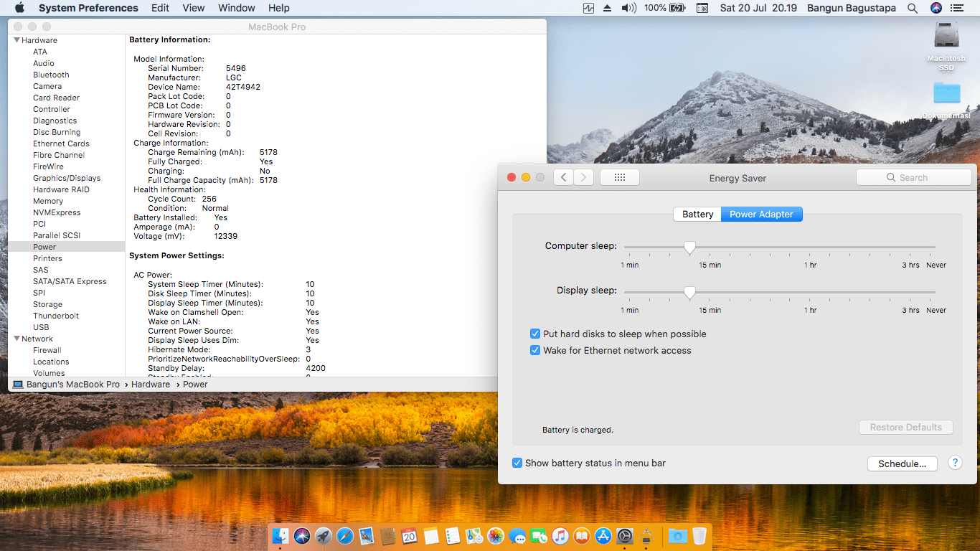980x551 pixels.
Task: Open the Trash in the dock
Action: pyautogui.click(x=699, y=536)
